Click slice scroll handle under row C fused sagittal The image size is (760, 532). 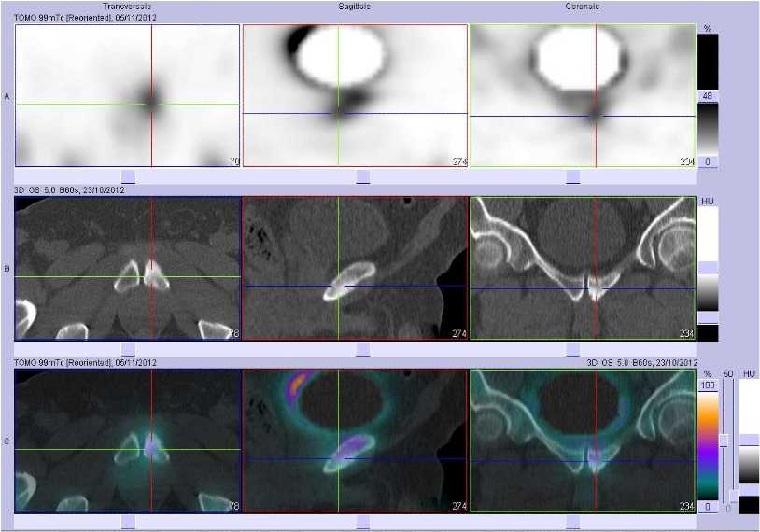click(x=362, y=523)
